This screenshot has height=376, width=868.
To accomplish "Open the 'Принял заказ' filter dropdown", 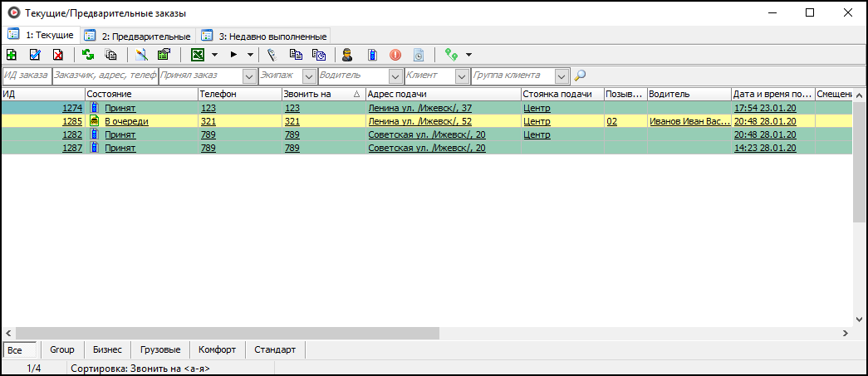I will [248, 76].
